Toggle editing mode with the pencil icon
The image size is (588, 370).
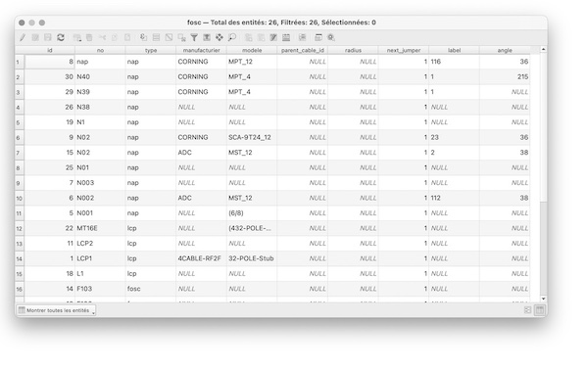(23, 37)
